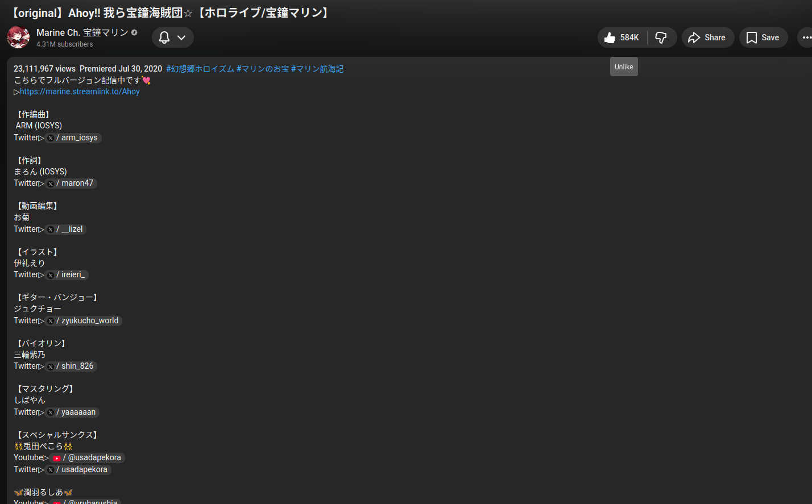Dislike this video with the thumbs-down button
Viewport: 812px width, 504px height.
point(661,38)
